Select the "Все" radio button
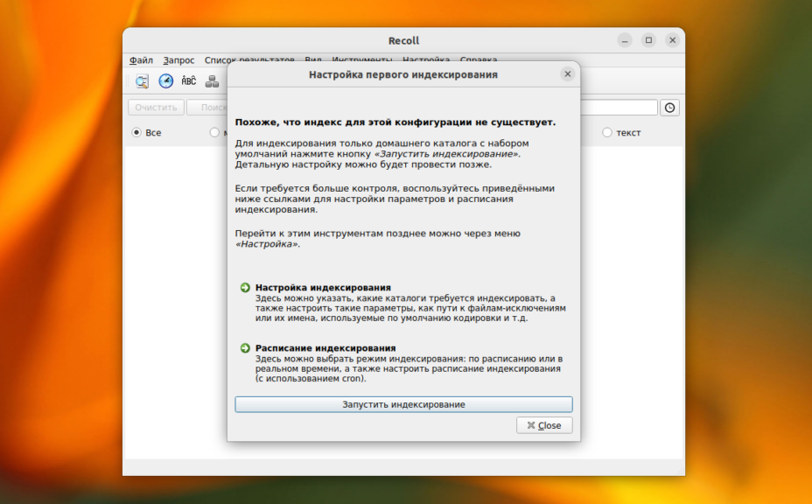812x504 pixels. [136, 133]
